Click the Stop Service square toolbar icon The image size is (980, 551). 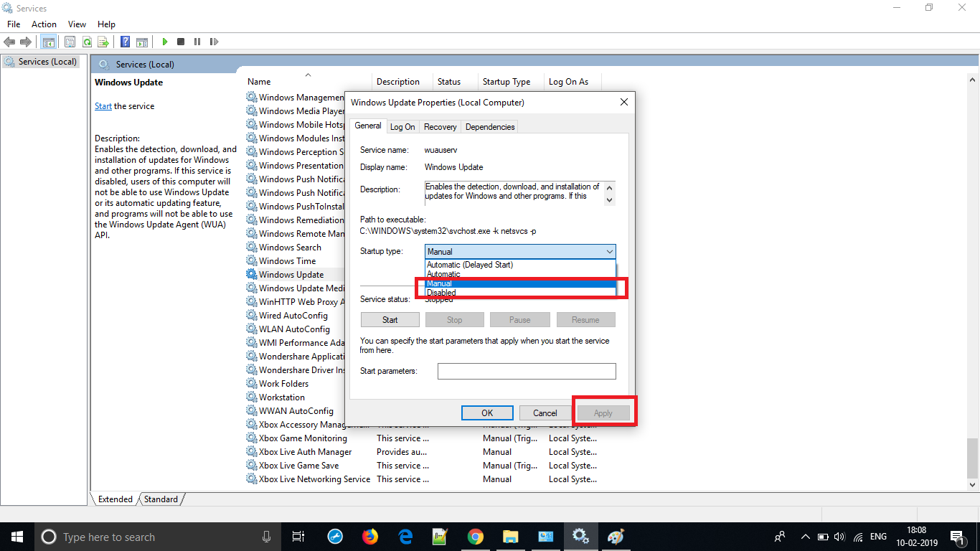(181, 42)
